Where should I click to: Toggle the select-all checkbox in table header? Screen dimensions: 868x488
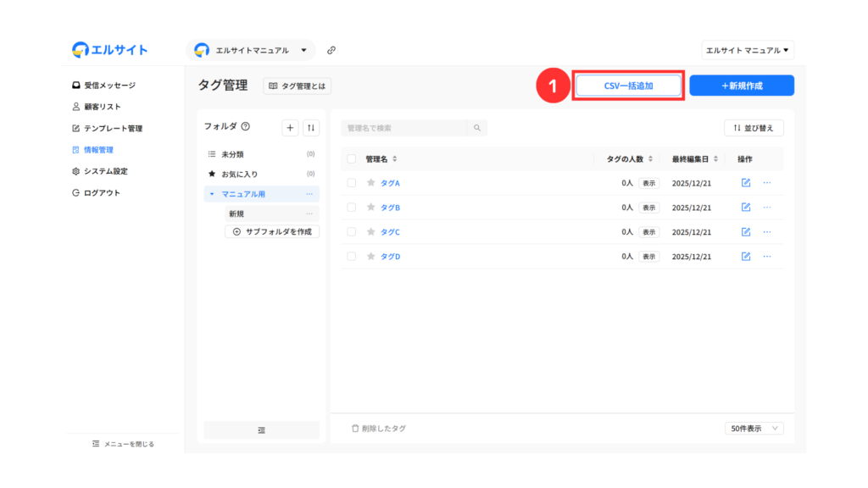pyautogui.click(x=352, y=158)
